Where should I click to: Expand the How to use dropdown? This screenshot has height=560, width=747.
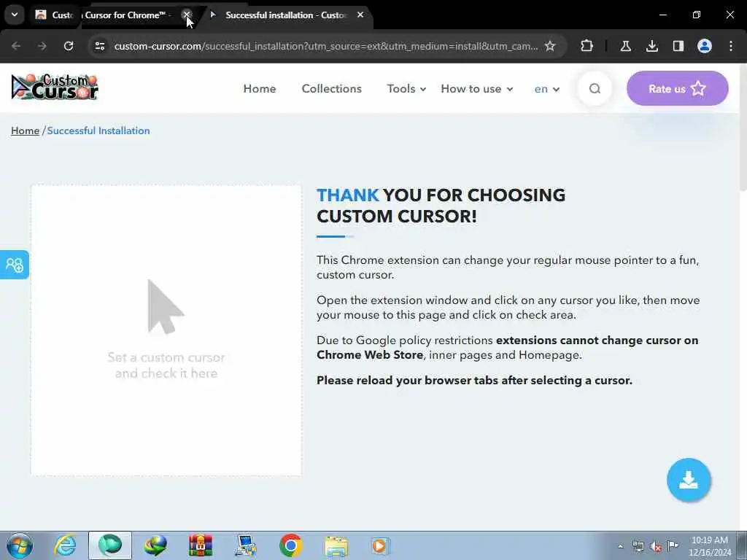click(x=477, y=89)
